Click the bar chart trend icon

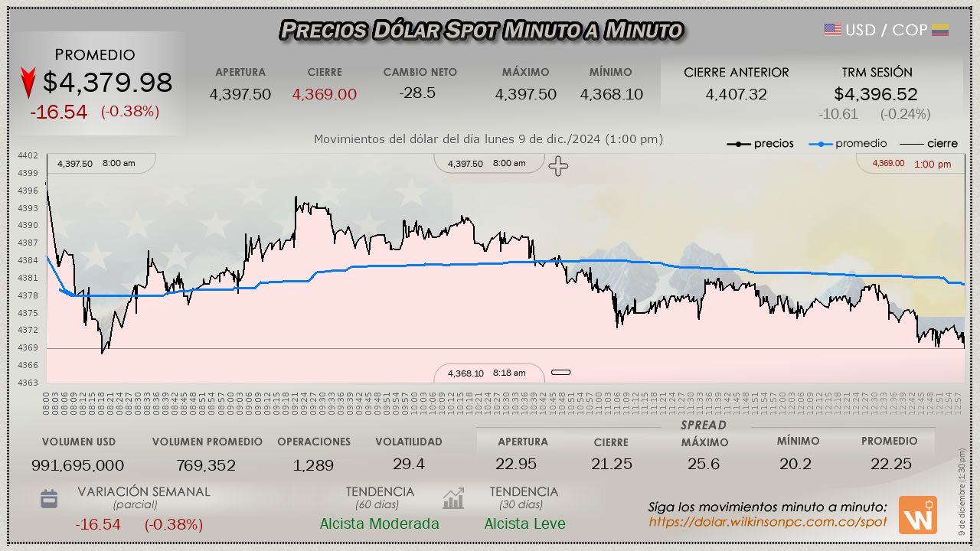(x=453, y=499)
